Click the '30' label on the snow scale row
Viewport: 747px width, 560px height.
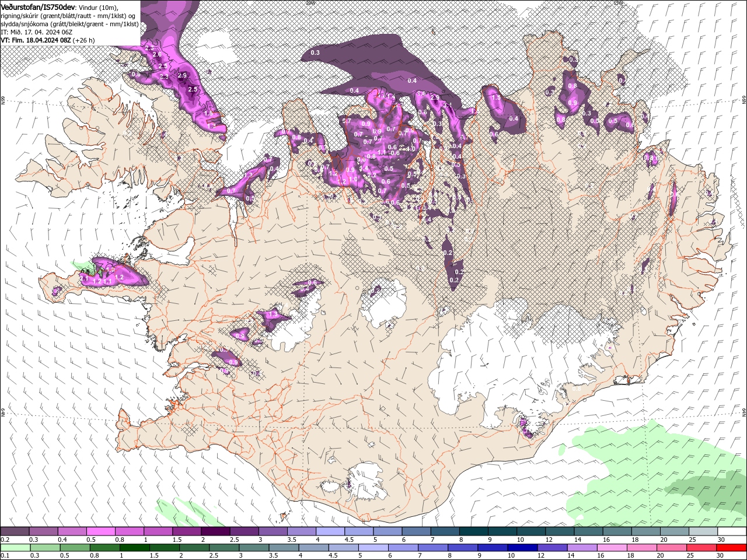click(x=721, y=540)
